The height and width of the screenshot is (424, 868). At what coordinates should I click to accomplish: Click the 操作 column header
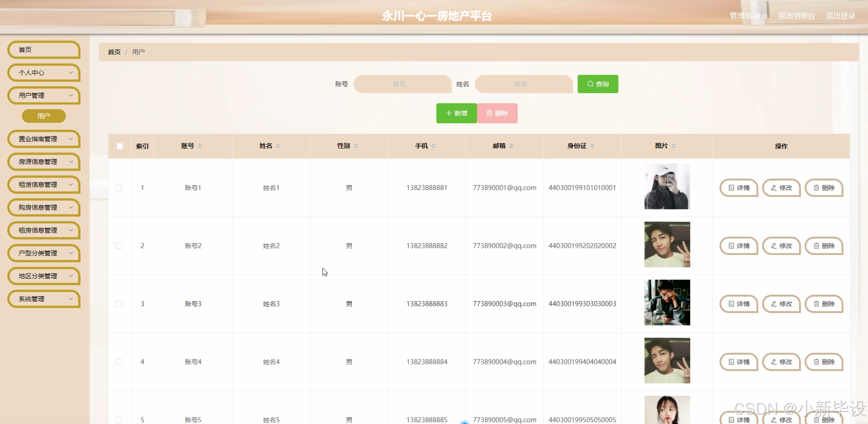click(781, 146)
